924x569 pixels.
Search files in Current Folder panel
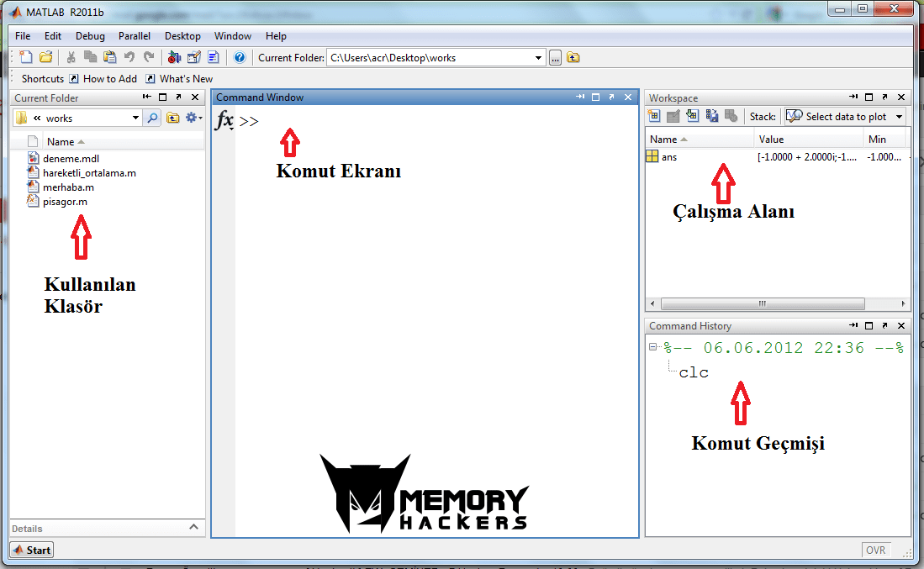(x=152, y=118)
